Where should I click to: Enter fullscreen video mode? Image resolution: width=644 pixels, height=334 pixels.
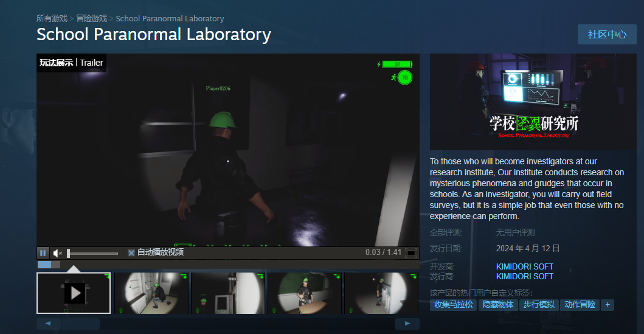(x=411, y=253)
